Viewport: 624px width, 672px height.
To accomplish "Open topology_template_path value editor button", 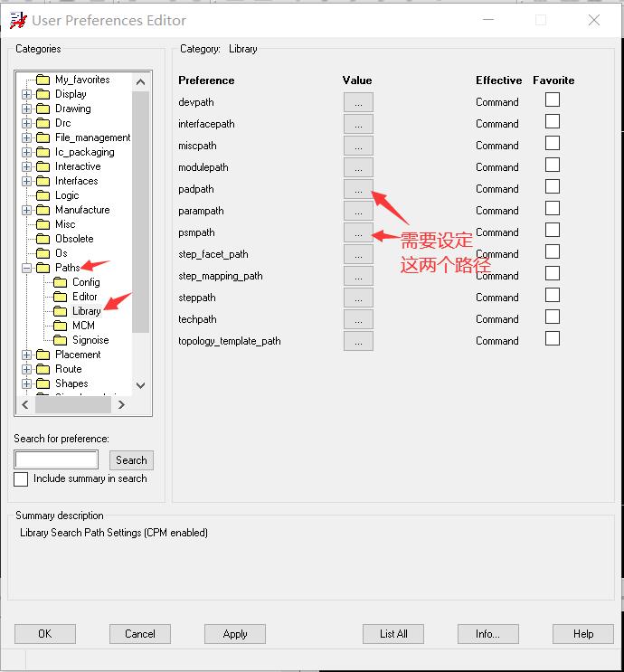I will [358, 341].
